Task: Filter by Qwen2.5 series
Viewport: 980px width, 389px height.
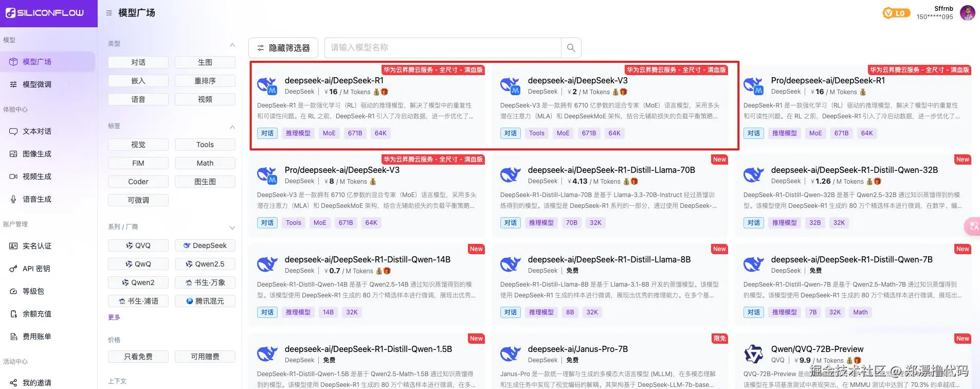Action: click(205, 264)
